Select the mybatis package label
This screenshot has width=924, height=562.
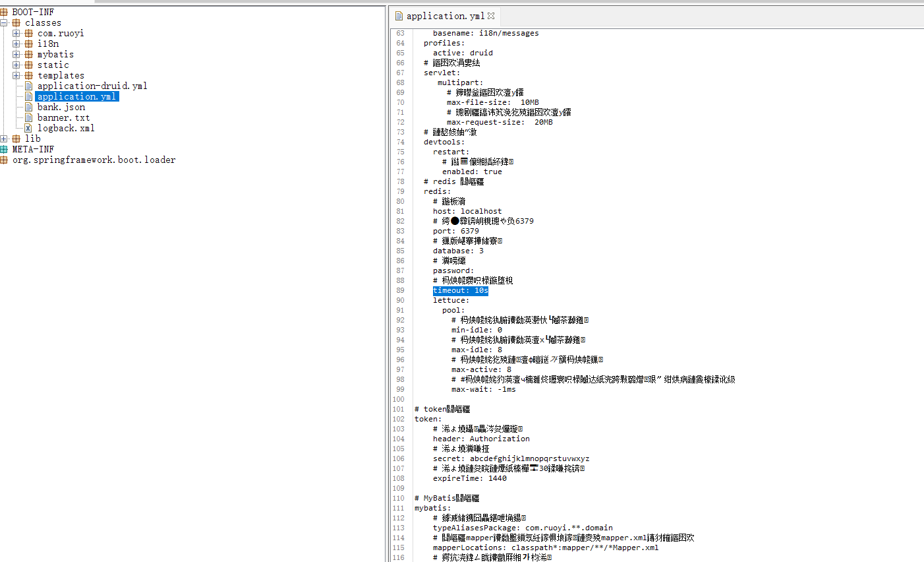[x=55, y=54]
